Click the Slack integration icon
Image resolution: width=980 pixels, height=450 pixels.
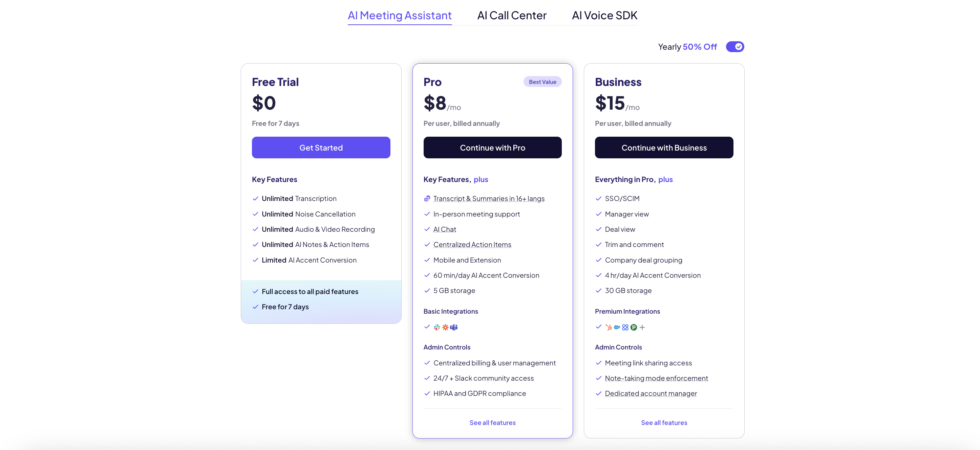click(437, 327)
